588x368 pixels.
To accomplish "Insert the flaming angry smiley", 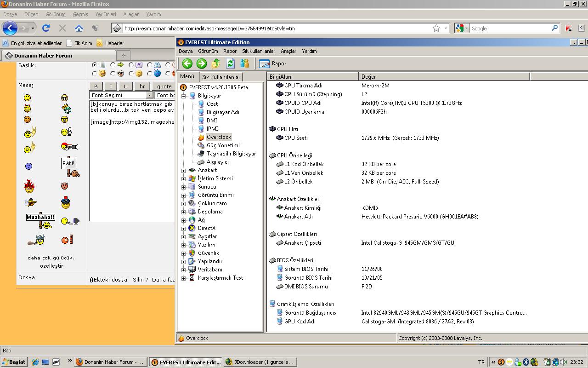I will [29, 186].
